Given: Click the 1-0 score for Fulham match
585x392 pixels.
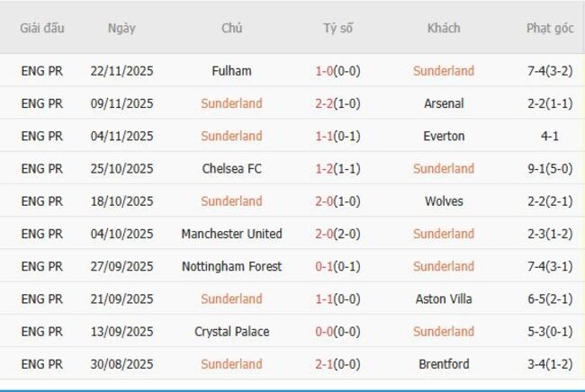Looking at the screenshot, I should tap(325, 71).
